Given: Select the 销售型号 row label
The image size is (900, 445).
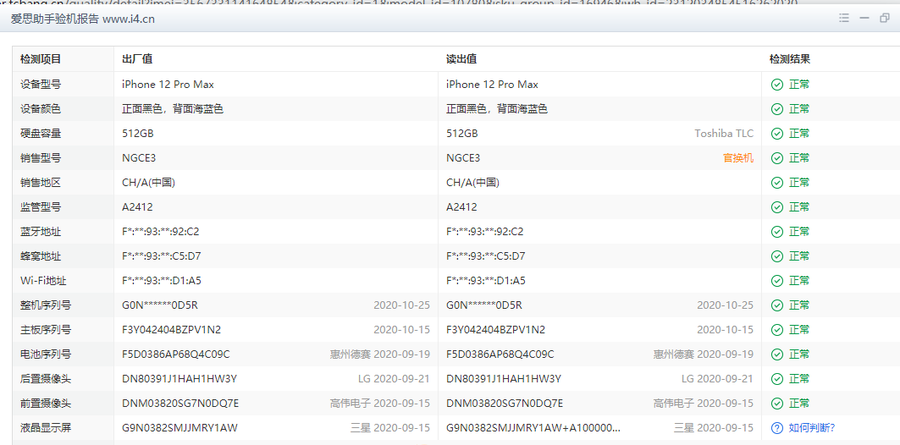Looking at the screenshot, I should coord(41,158).
